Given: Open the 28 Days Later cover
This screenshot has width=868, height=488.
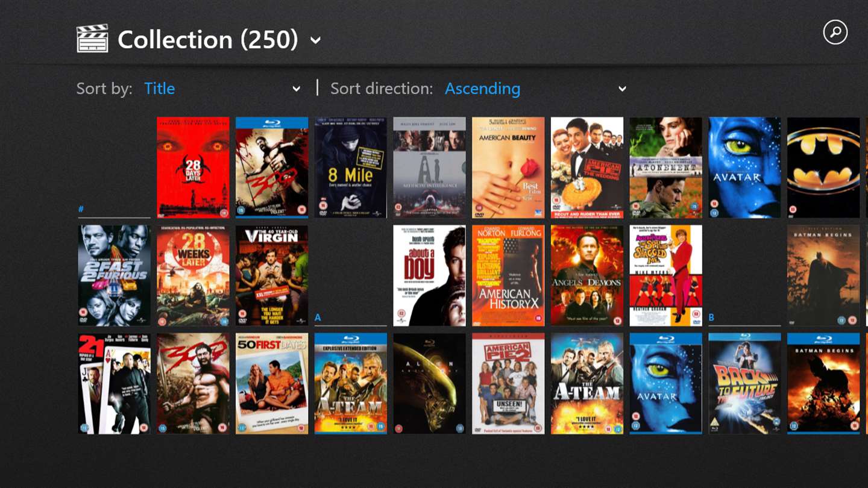Looking at the screenshot, I should (193, 167).
